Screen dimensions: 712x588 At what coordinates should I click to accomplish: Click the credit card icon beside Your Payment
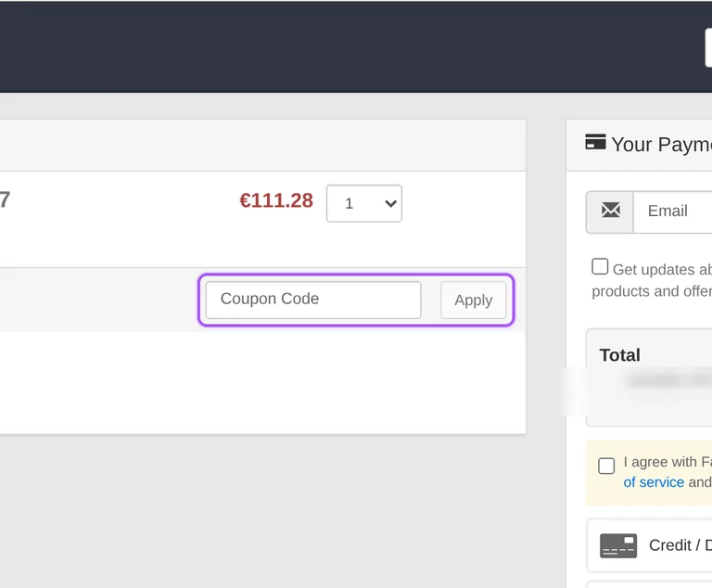pyautogui.click(x=595, y=142)
